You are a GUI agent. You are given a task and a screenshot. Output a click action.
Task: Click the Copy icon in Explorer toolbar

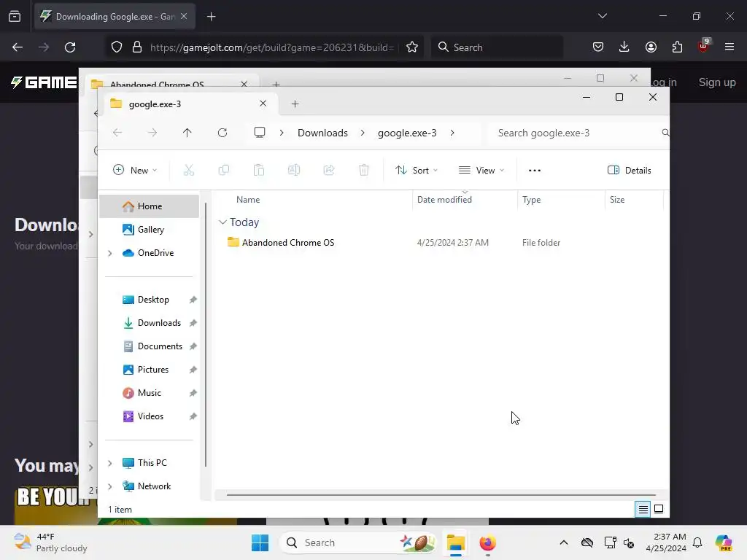click(x=223, y=170)
